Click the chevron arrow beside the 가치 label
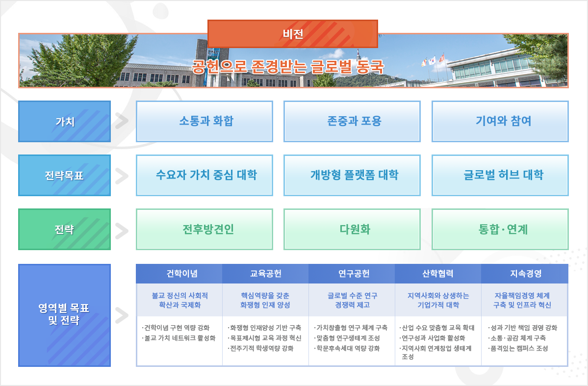Viewport: 588px width, 386px height. (122, 121)
